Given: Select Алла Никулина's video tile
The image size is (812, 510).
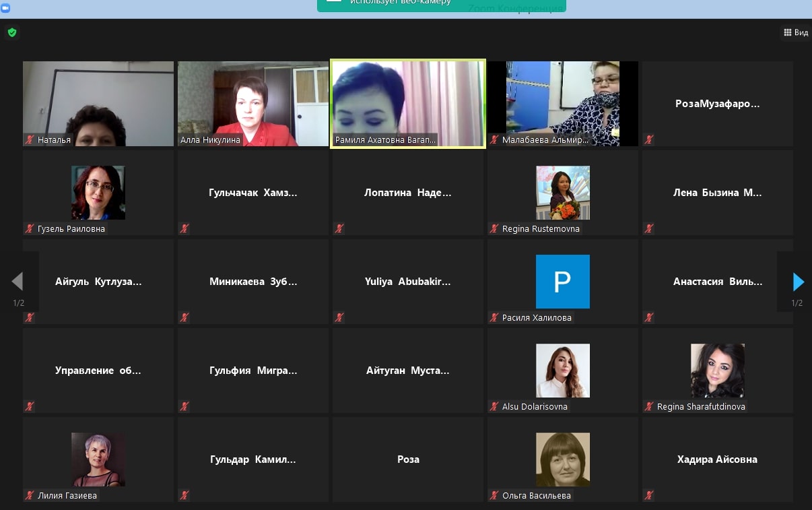Looking at the screenshot, I should pyautogui.click(x=253, y=104).
